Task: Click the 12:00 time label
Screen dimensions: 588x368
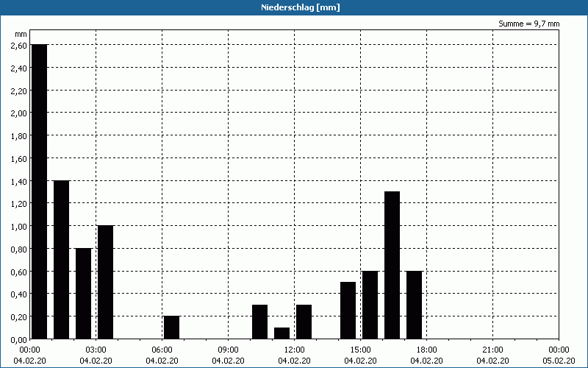Action: pos(295,350)
